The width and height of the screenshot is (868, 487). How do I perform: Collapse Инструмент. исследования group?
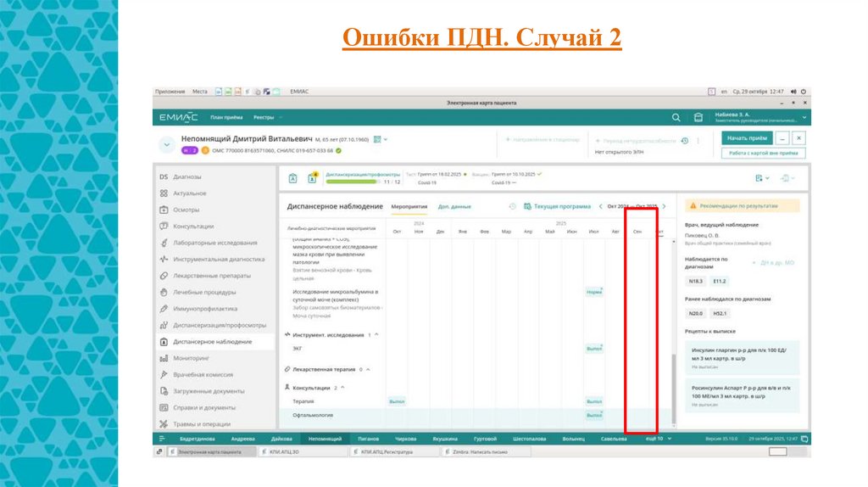click(x=376, y=334)
